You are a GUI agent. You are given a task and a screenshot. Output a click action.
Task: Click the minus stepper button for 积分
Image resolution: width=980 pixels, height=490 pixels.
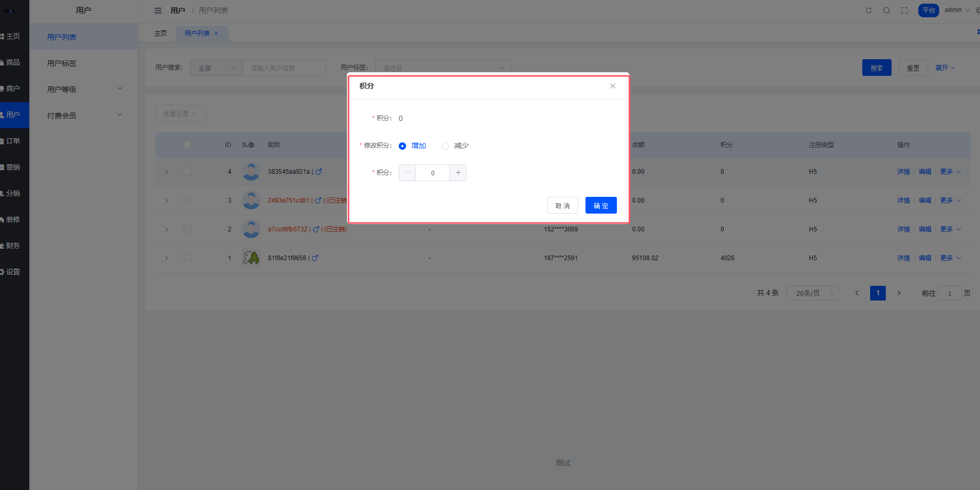point(408,173)
